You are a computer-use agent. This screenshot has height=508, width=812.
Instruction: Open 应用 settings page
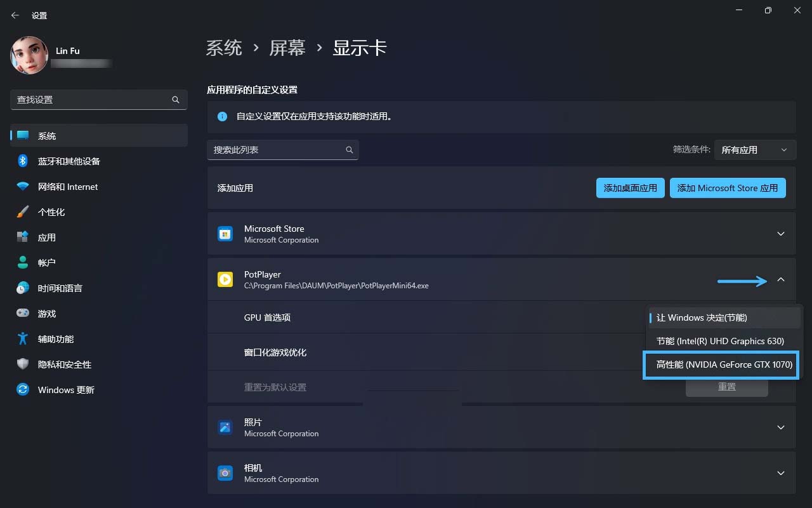click(x=99, y=237)
